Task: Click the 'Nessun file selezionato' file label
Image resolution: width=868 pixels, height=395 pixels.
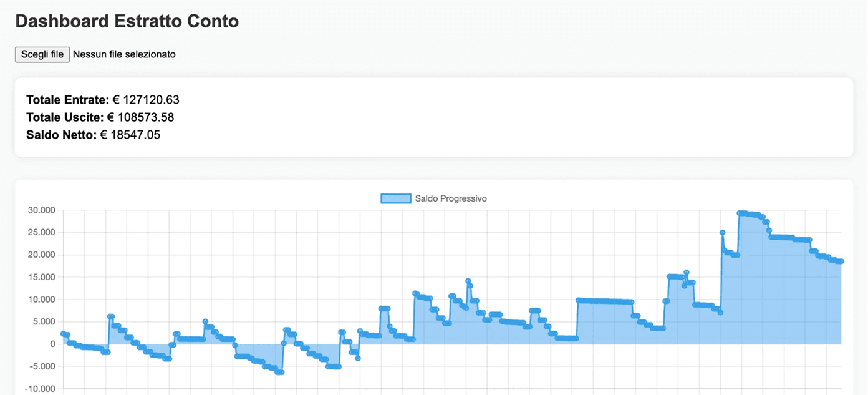Action: click(124, 54)
